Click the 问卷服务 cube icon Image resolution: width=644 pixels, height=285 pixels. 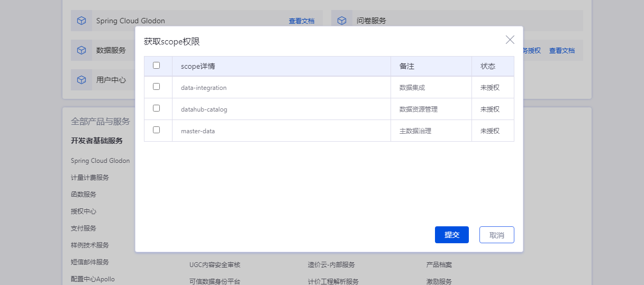pyautogui.click(x=342, y=21)
